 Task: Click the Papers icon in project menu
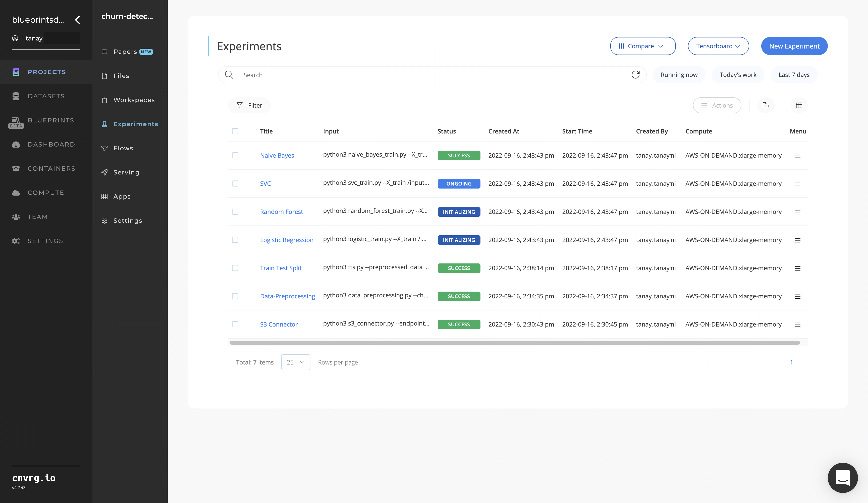[104, 52]
